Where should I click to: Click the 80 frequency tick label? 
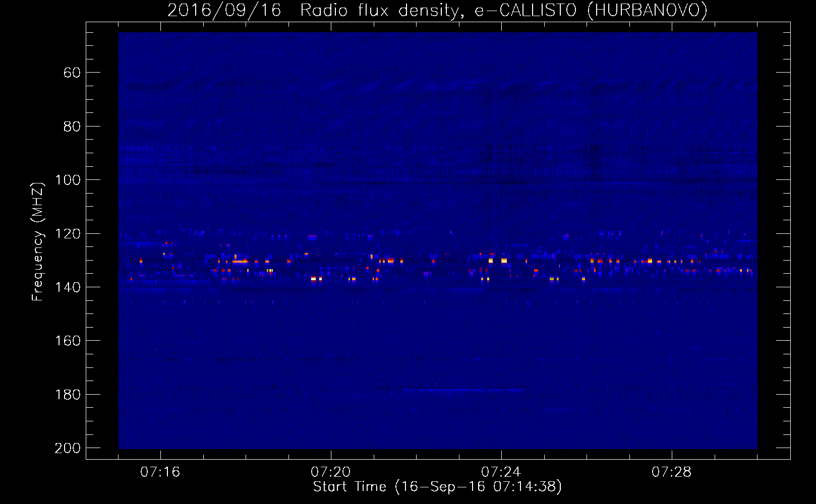(x=72, y=127)
